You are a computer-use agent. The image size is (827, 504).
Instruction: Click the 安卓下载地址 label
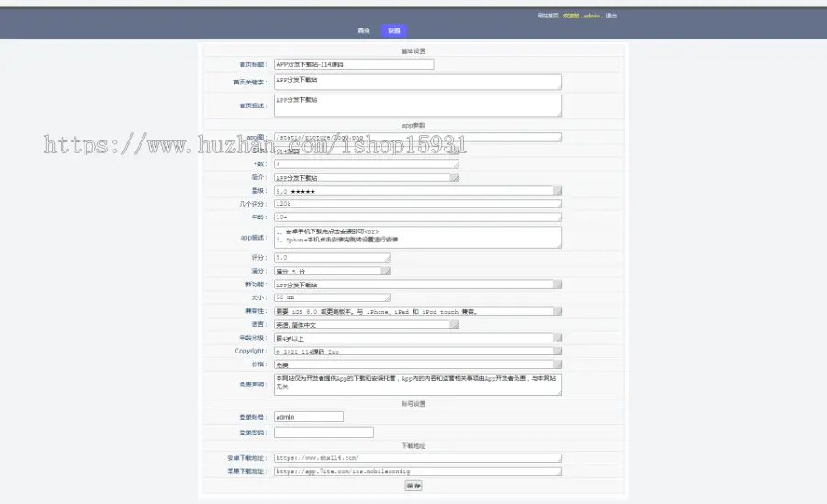pyautogui.click(x=247, y=458)
